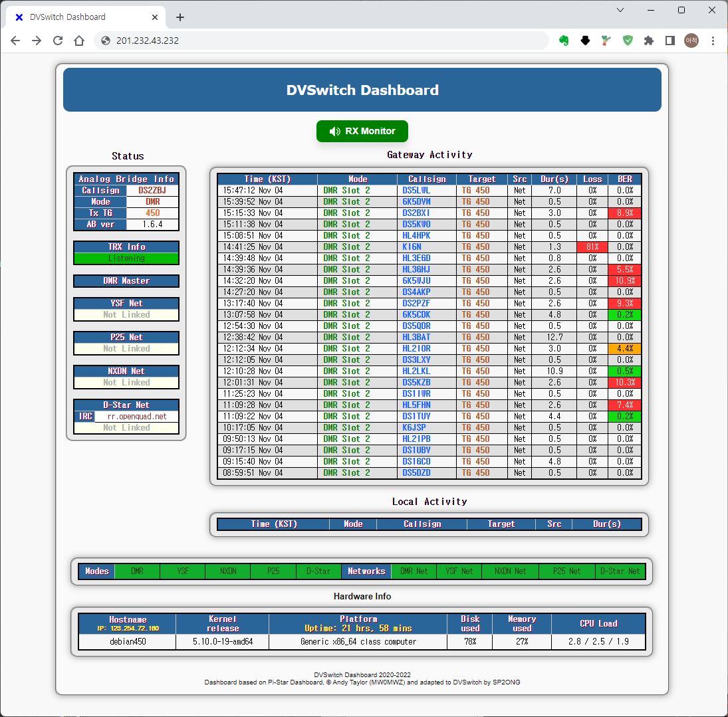Click the 15:47:12 Nov 04 time cell

267,190
